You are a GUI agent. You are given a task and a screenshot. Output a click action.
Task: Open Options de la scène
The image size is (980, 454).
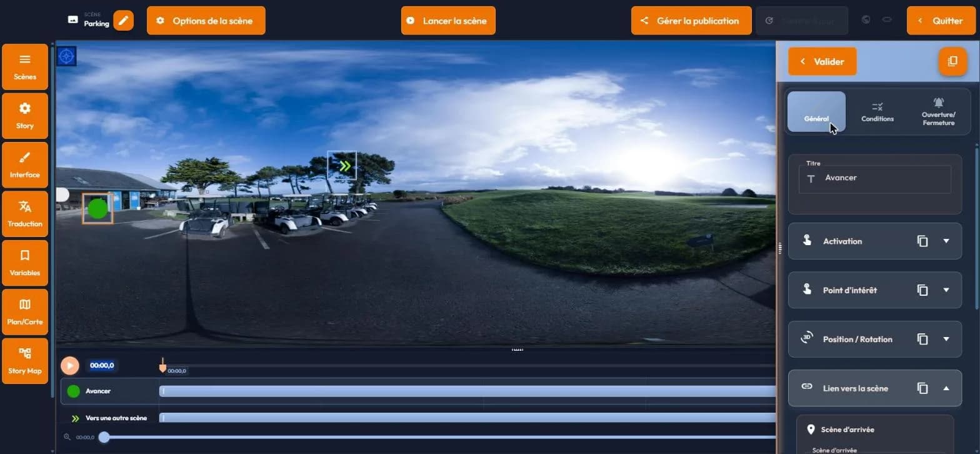click(206, 21)
